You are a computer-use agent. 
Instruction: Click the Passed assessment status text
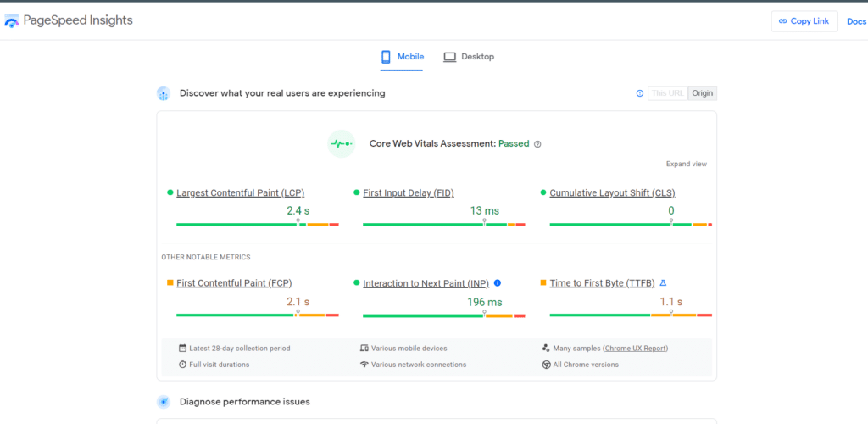pos(514,144)
